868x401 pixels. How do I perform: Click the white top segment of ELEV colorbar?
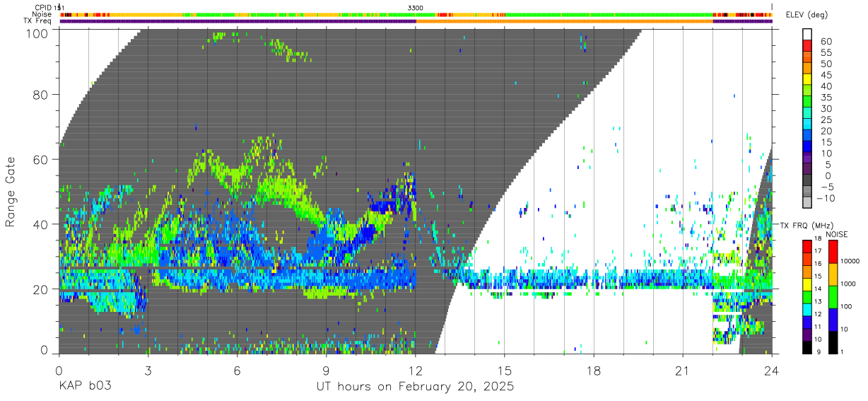(807, 35)
